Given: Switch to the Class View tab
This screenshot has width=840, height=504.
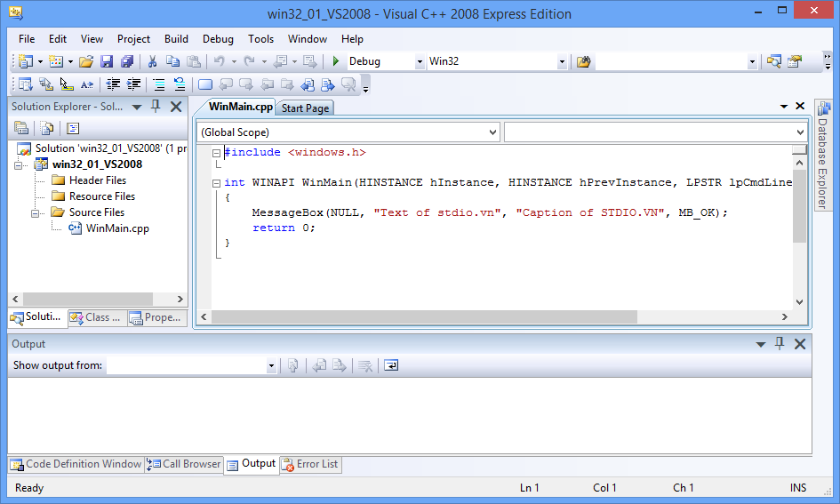Looking at the screenshot, I should point(96,317).
